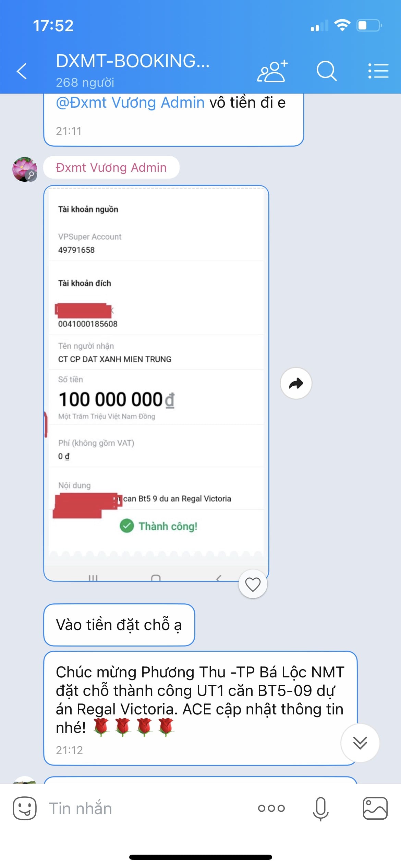Jump to latest messages arrow
401x868 pixels.
point(360,743)
